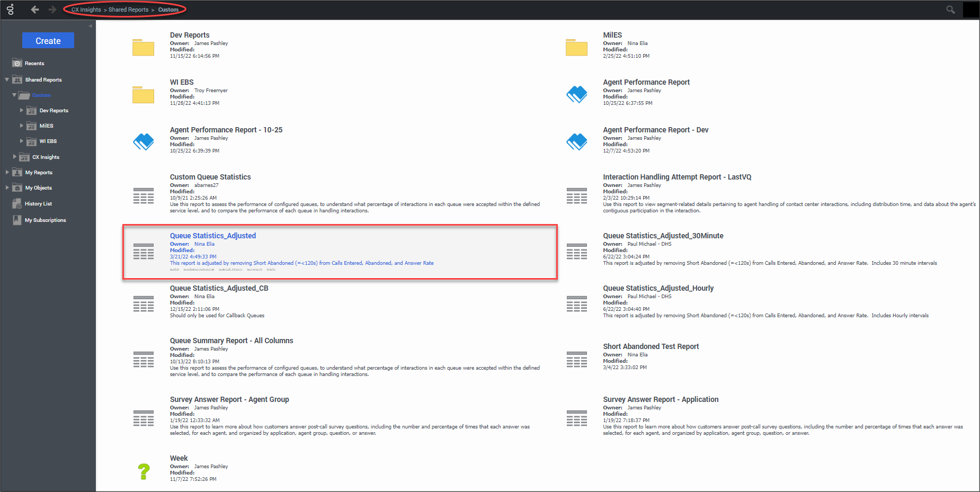Expand the My Reports tree node
Viewport: 980px width, 492px height.
pyautogui.click(x=7, y=173)
